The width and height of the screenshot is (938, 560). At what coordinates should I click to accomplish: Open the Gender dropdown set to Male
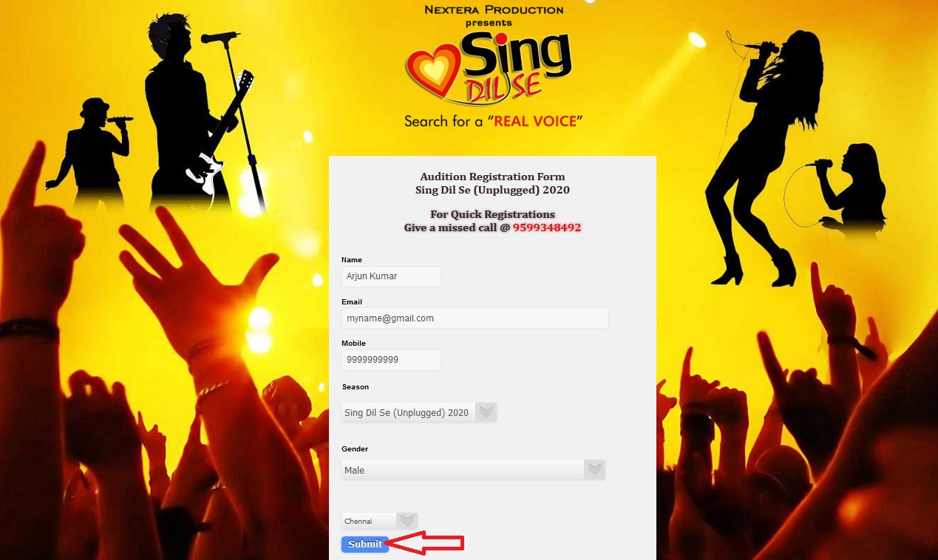pos(473,470)
